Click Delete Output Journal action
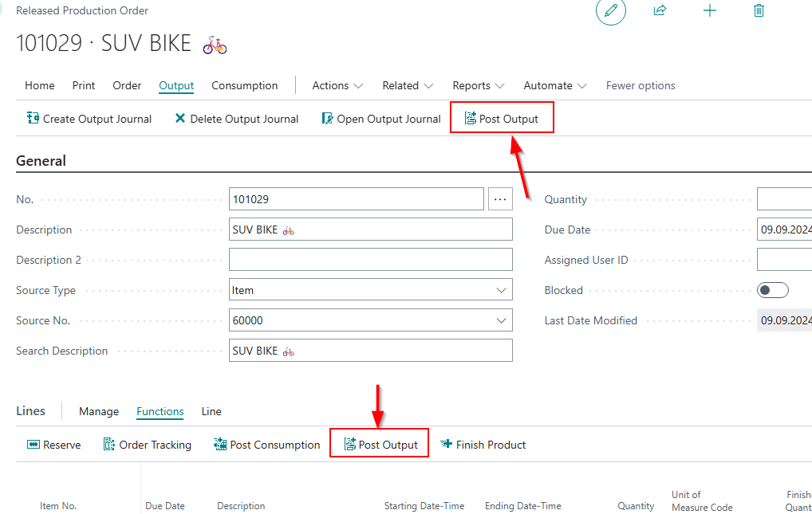This screenshot has height=514, width=812. 236,119
